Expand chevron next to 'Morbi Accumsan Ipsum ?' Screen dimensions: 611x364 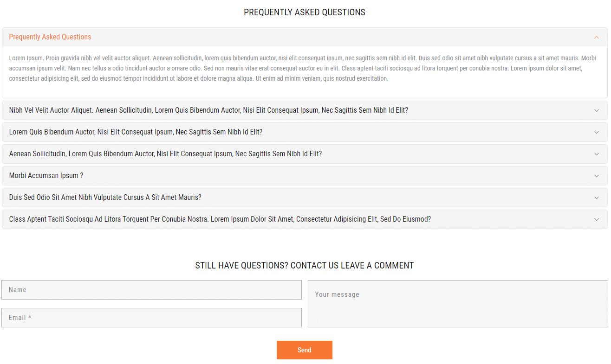[597, 176]
